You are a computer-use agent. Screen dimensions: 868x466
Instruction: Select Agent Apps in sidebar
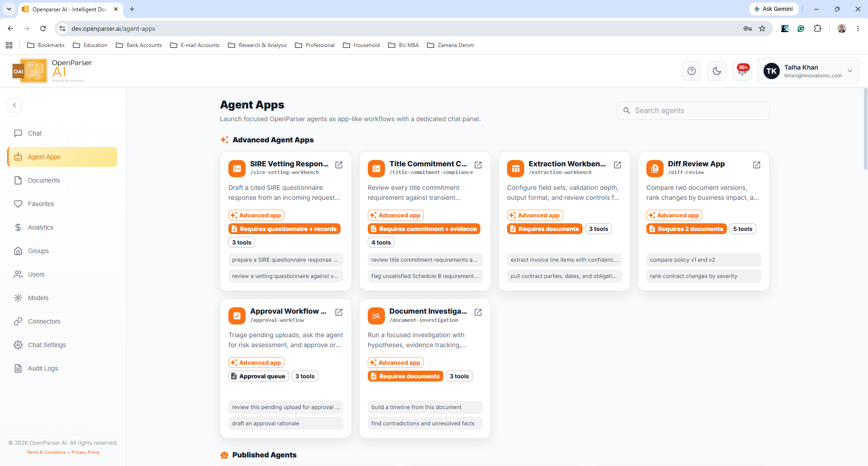(x=62, y=157)
